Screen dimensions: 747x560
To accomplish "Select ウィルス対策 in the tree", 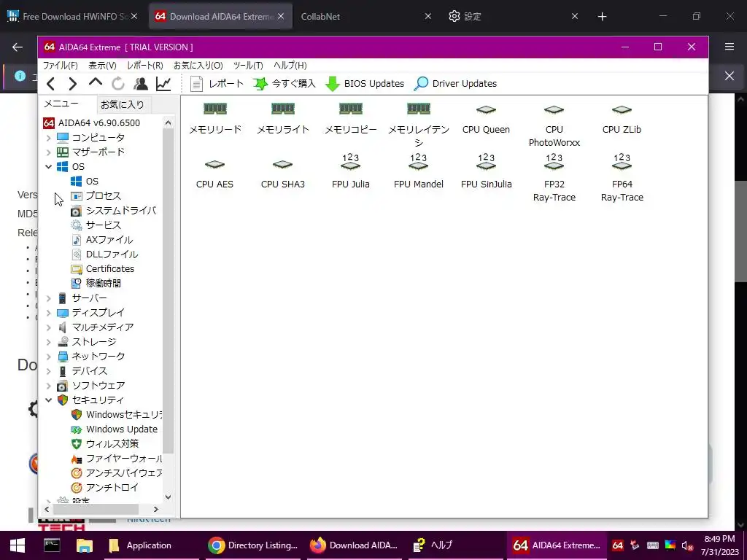I will (105, 444).
